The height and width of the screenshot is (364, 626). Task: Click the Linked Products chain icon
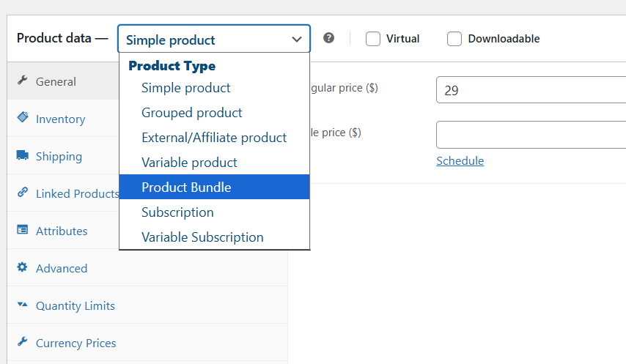[22, 192]
